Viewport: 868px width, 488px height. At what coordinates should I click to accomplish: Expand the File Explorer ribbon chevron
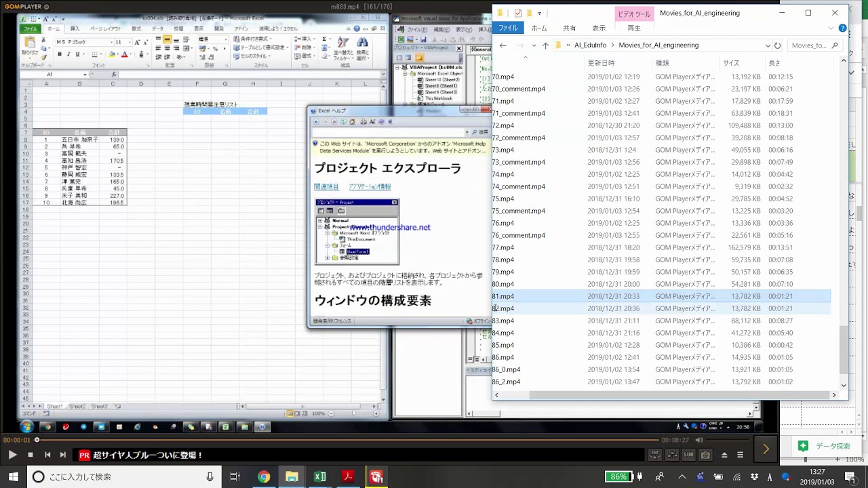pos(831,28)
